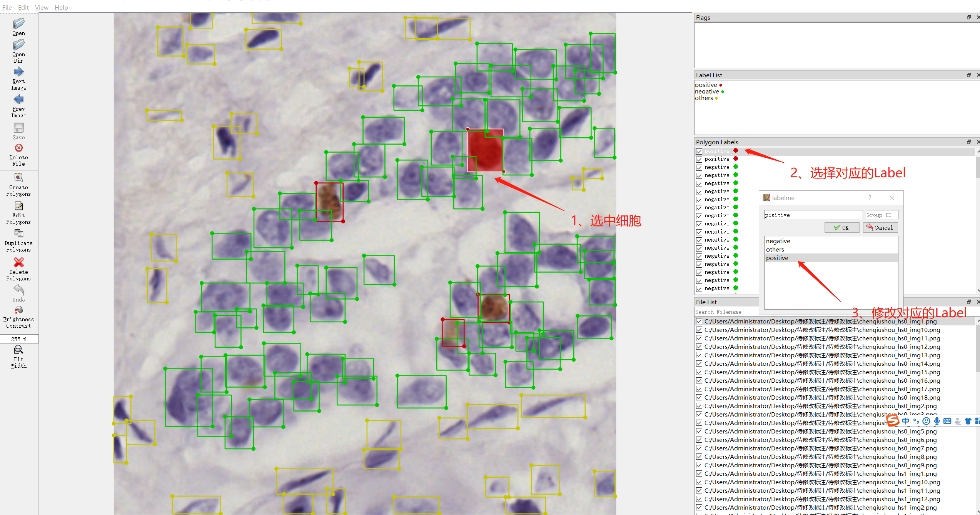The width and height of the screenshot is (980, 515).
Task: Float the File List panel
Action: [968, 302]
